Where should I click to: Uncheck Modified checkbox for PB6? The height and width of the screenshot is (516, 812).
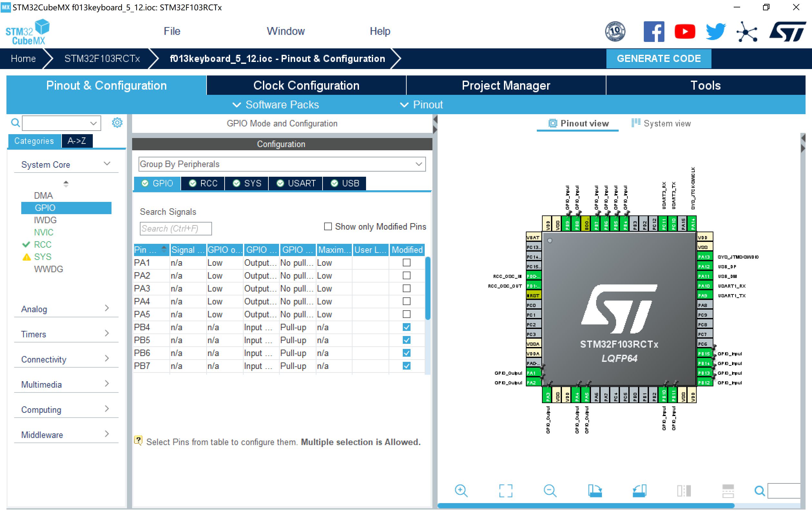tap(407, 353)
